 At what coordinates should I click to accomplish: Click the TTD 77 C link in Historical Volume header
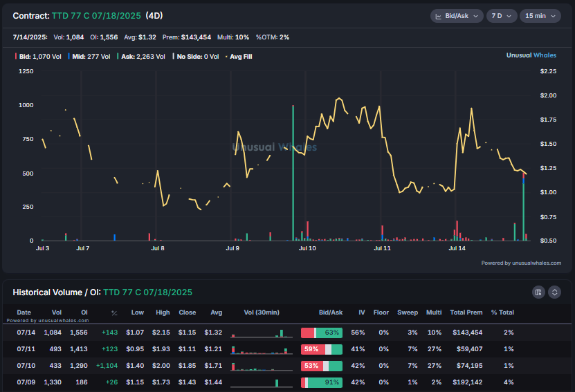point(147,292)
